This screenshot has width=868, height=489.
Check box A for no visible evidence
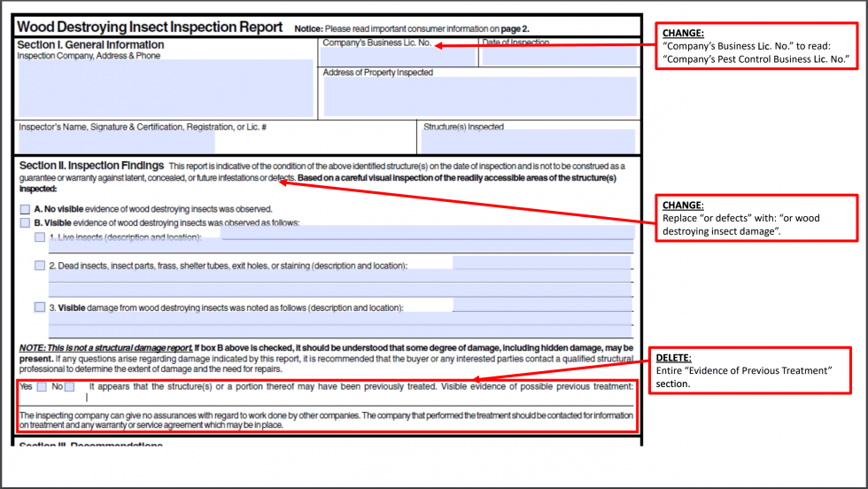(25, 209)
